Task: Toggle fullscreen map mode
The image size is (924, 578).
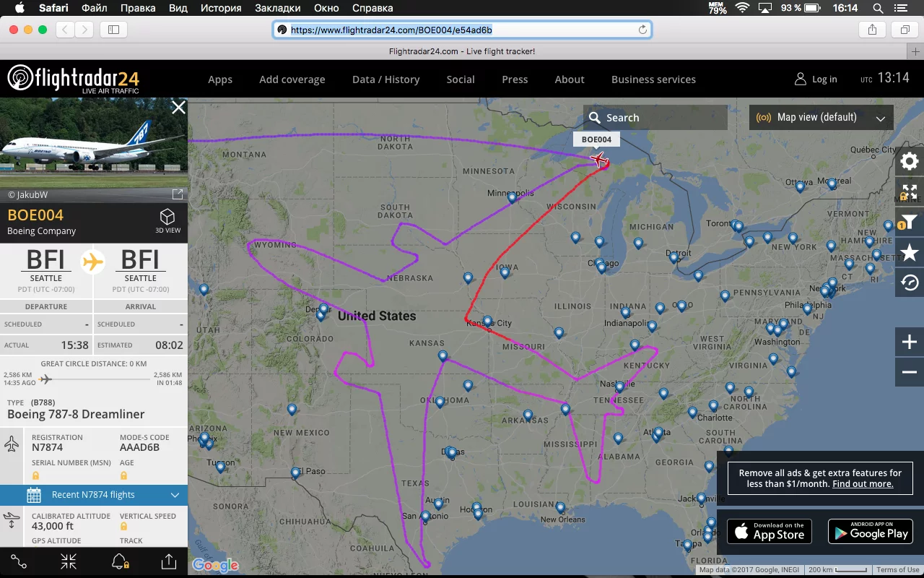Action: (x=910, y=192)
